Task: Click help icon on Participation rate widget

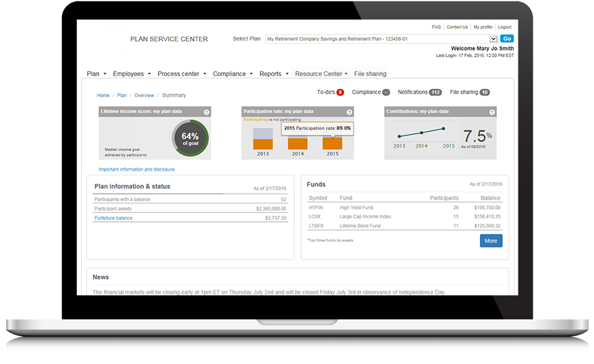Action: 350,112
